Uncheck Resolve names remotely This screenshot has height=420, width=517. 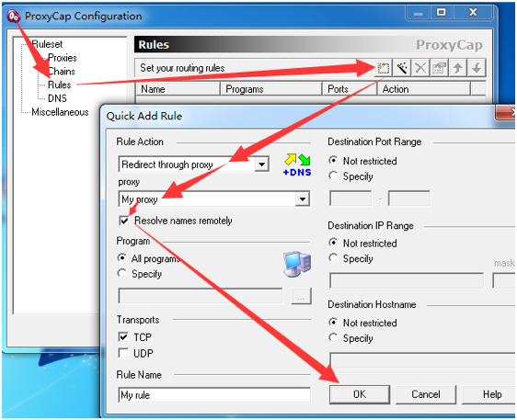(x=124, y=221)
